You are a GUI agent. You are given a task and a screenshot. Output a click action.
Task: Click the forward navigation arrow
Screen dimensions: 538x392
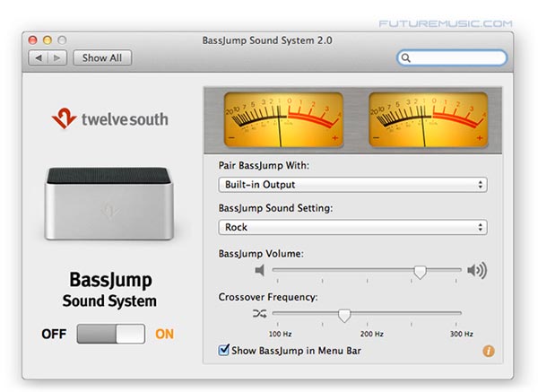tap(57, 58)
